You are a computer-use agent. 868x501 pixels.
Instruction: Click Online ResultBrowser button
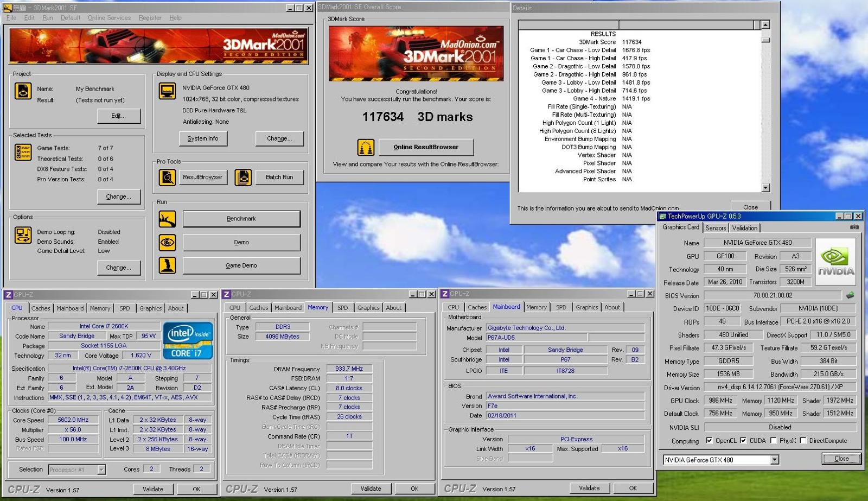click(426, 147)
